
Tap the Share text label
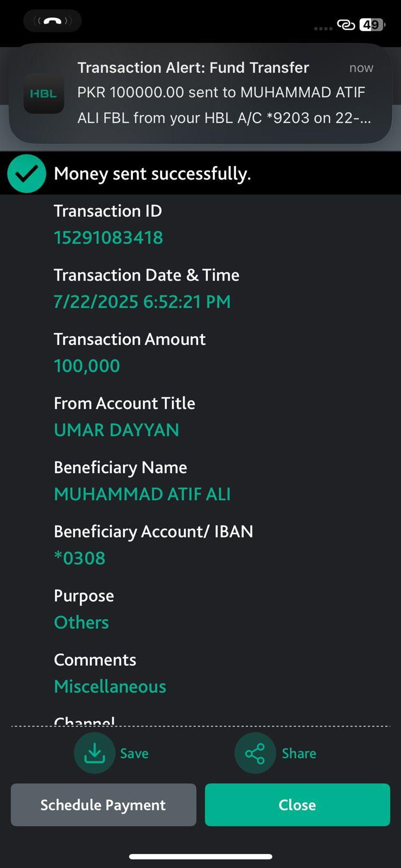[x=298, y=754]
